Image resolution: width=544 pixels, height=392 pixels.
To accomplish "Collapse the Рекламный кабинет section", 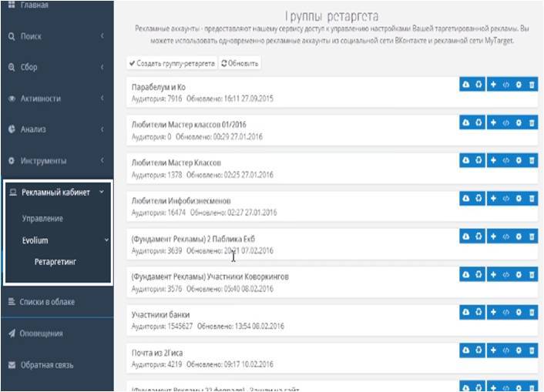I will pos(102,193).
